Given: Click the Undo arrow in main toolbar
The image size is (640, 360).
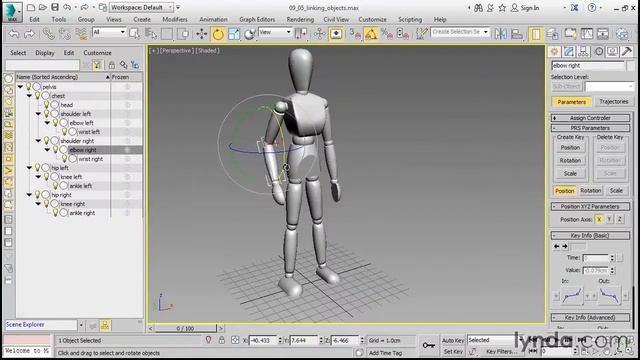Looking at the screenshot, I should pyautogui.click(x=14, y=34).
